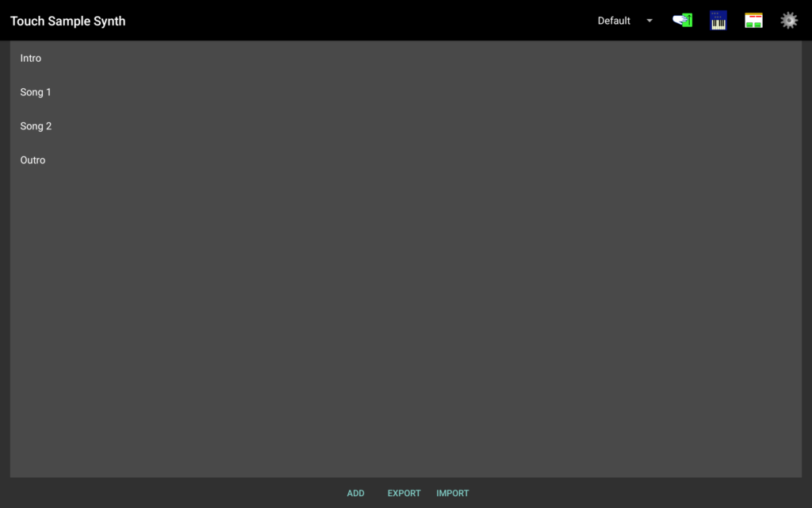The height and width of the screenshot is (508, 812).
Task: Open the touch hand play mode icon
Action: click(x=682, y=21)
